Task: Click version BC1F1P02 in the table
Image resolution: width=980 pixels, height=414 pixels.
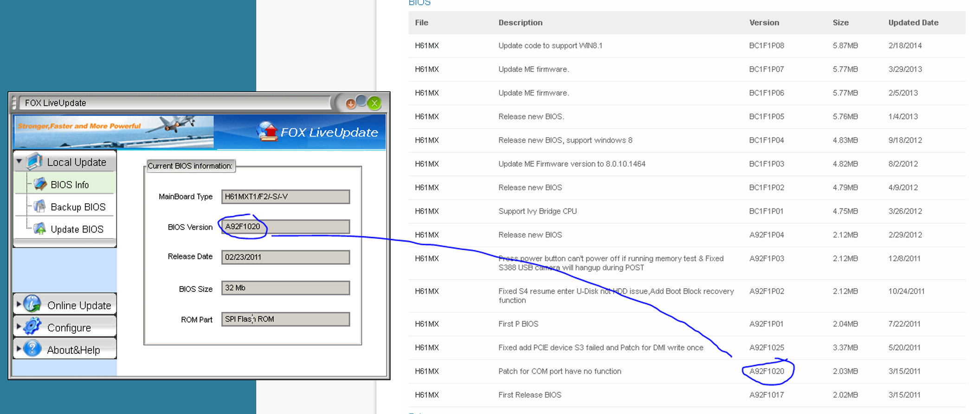Action: (767, 188)
